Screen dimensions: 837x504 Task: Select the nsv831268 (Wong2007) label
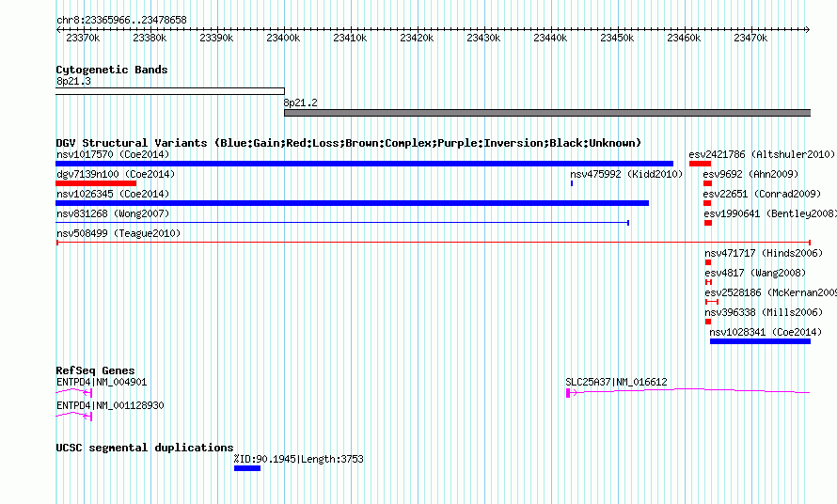pos(113,213)
